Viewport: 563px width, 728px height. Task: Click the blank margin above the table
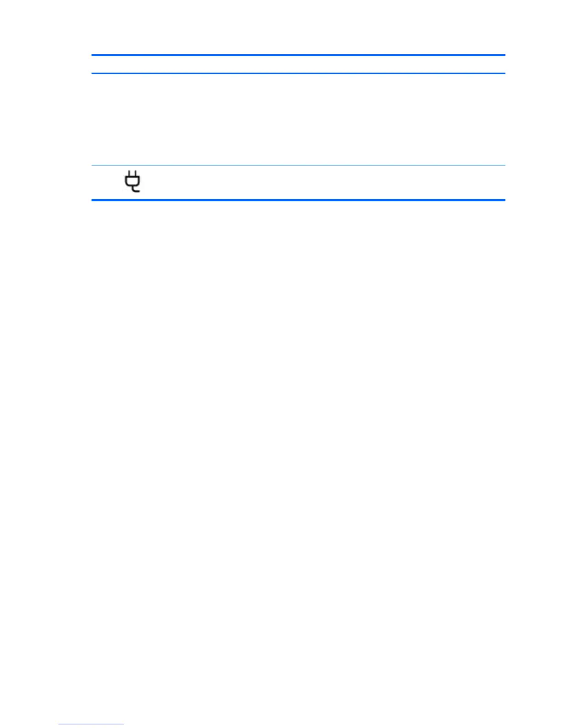[x=298, y=27]
